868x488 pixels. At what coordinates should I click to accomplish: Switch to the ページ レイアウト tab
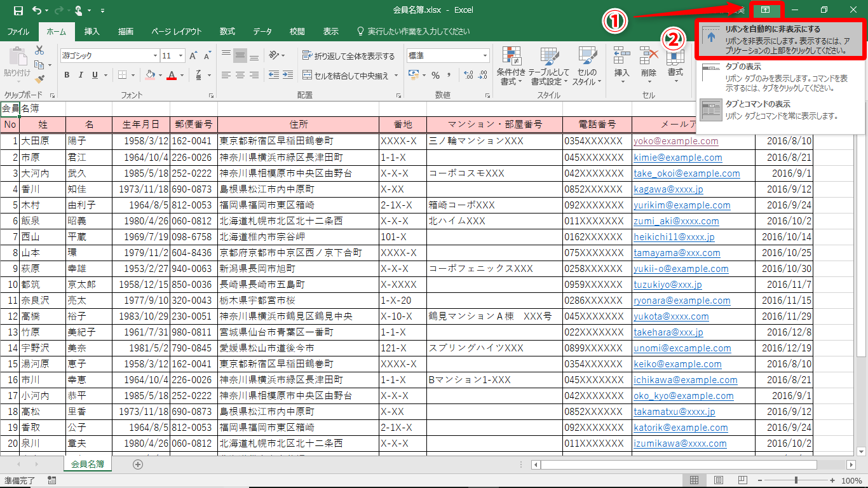point(177,31)
